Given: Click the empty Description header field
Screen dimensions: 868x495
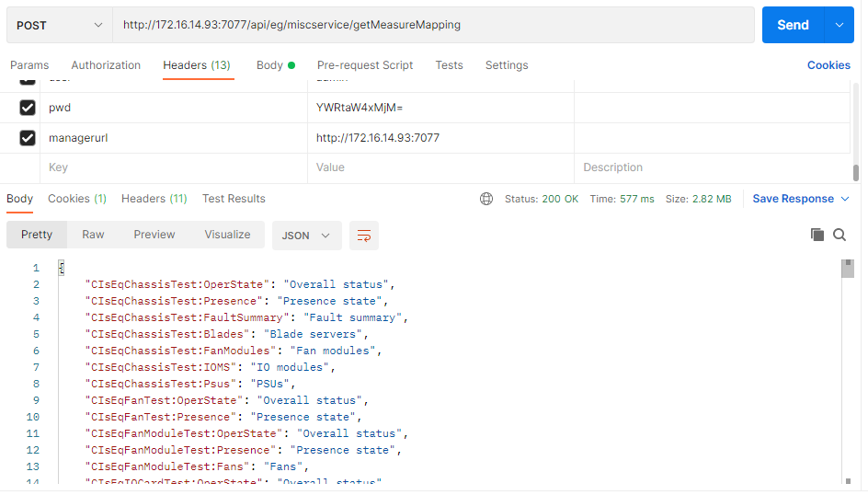Looking at the screenshot, I should click(x=712, y=167).
